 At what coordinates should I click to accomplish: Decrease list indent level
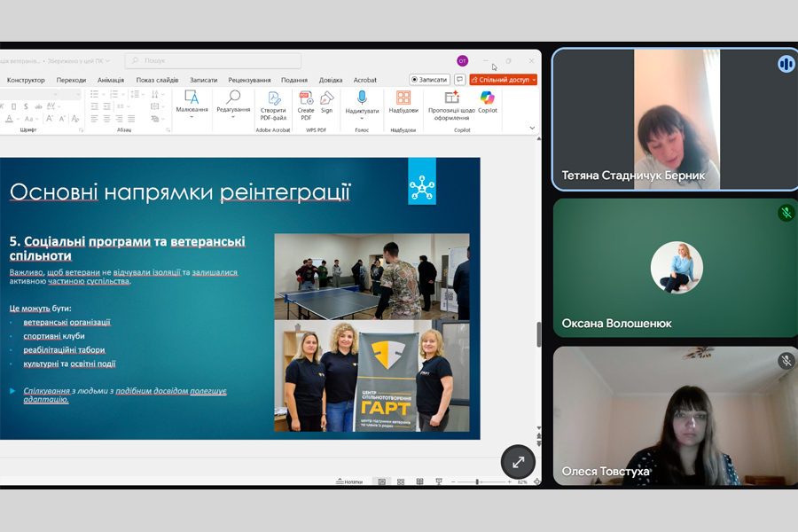coord(94,106)
